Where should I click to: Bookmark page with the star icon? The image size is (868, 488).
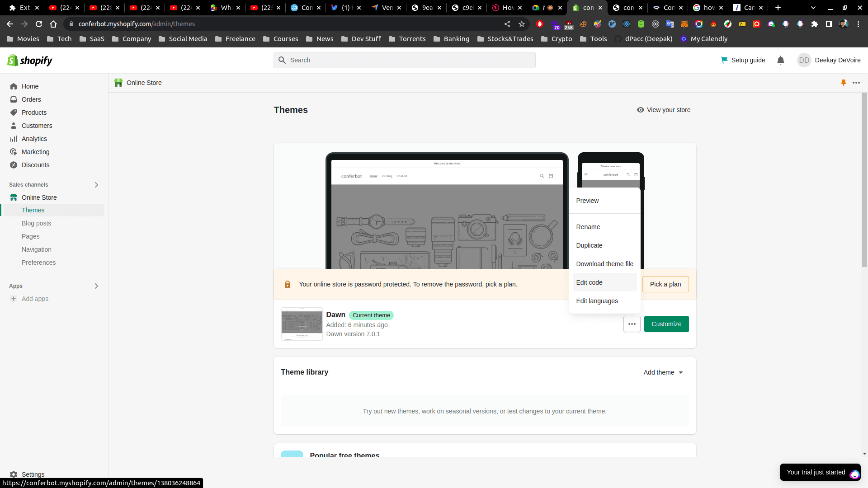coord(522,24)
